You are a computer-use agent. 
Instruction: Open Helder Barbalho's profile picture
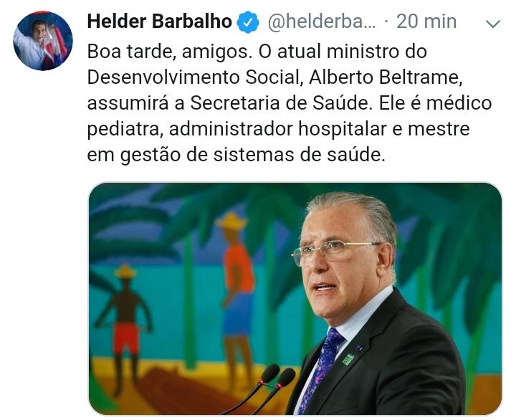[x=43, y=40]
